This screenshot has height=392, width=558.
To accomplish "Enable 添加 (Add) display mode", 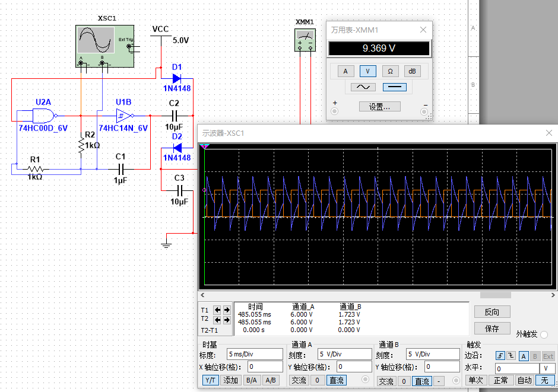I will [x=230, y=380].
